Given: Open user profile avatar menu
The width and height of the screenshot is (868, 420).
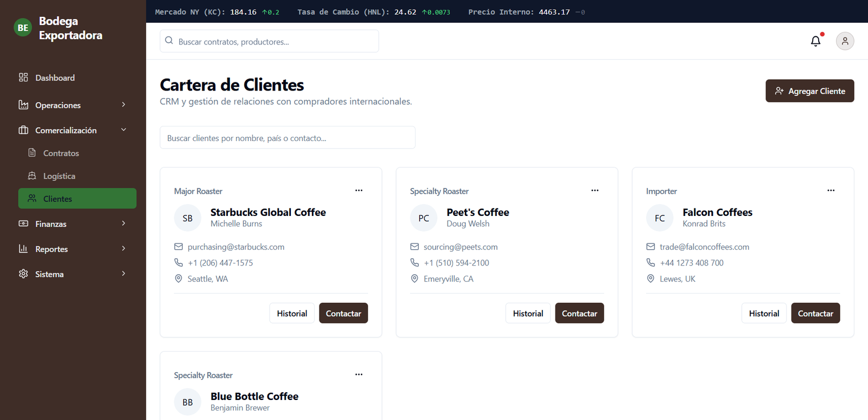Looking at the screenshot, I should (845, 41).
